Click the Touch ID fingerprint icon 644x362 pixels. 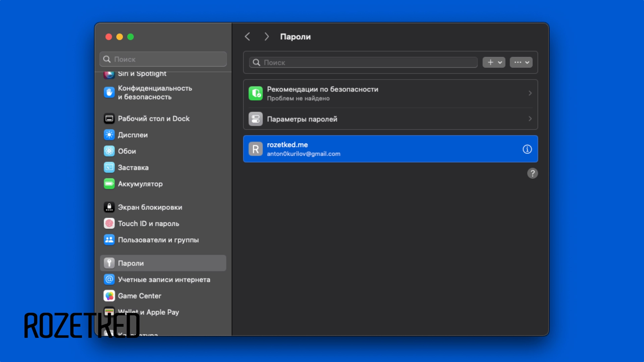tap(109, 224)
